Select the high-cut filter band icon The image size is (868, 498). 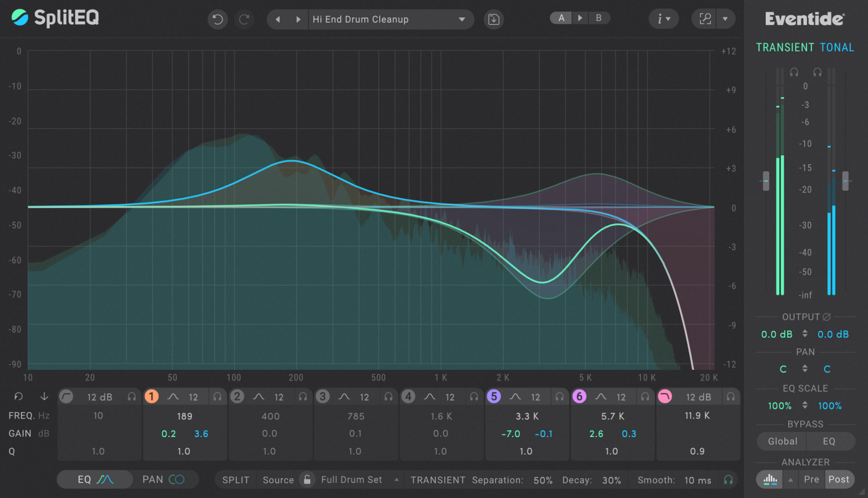[x=665, y=396]
